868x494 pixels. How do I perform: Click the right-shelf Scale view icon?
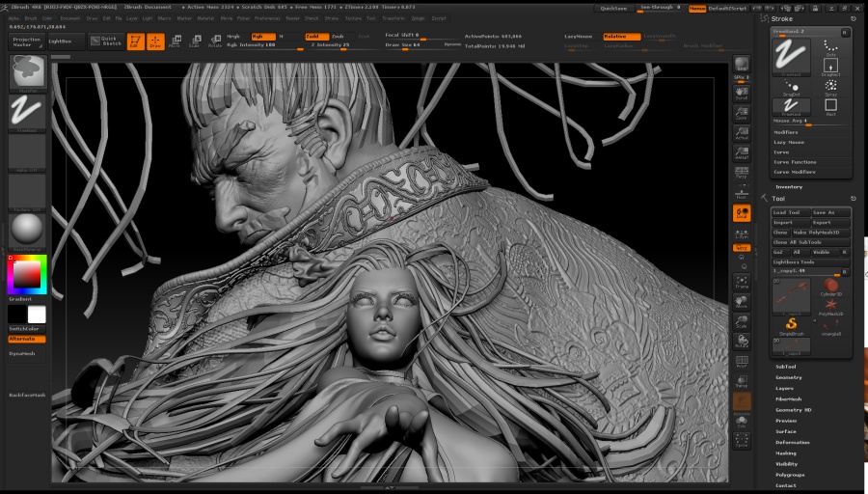(742, 321)
